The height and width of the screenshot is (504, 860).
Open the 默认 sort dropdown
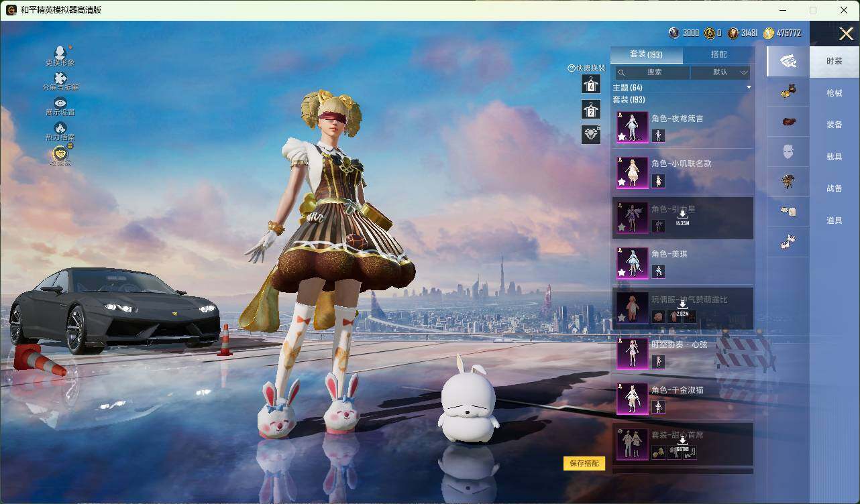(720, 72)
